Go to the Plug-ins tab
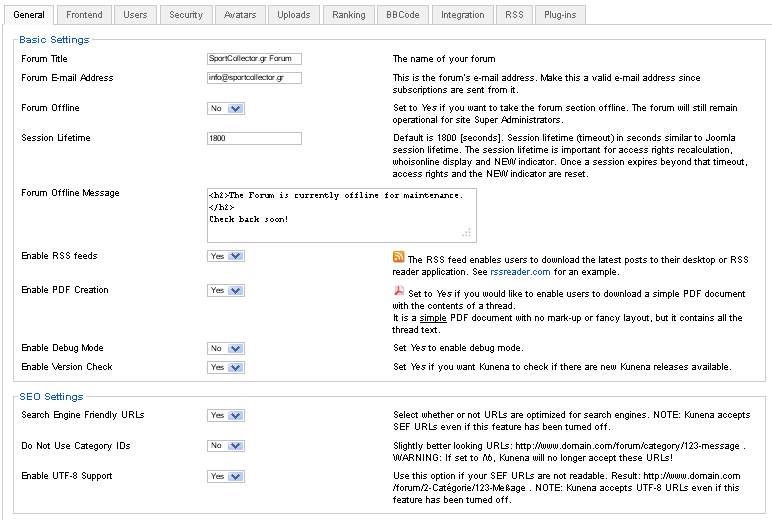The width and height of the screenshot is (772, 520). click(560, 15)
